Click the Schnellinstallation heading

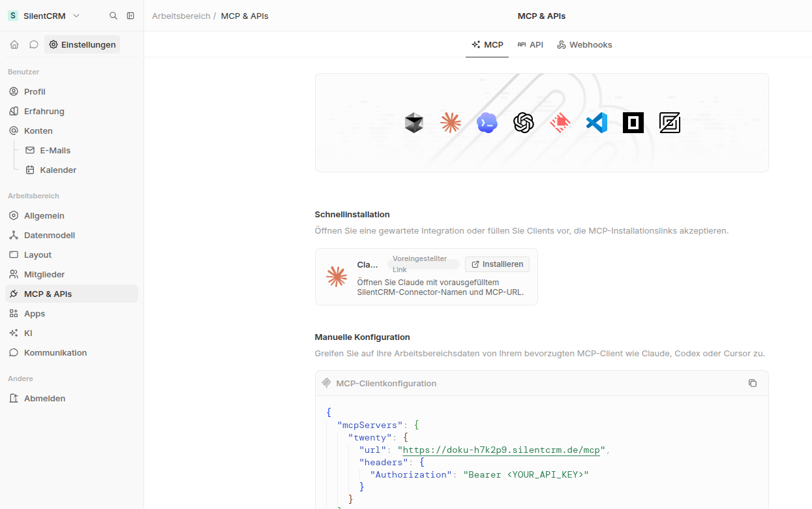coord(352,215)
